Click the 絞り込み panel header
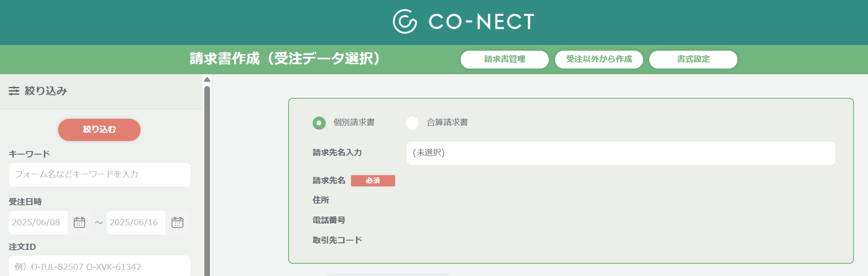This screenshot has height=276, width=868. (x=45, y=91)
